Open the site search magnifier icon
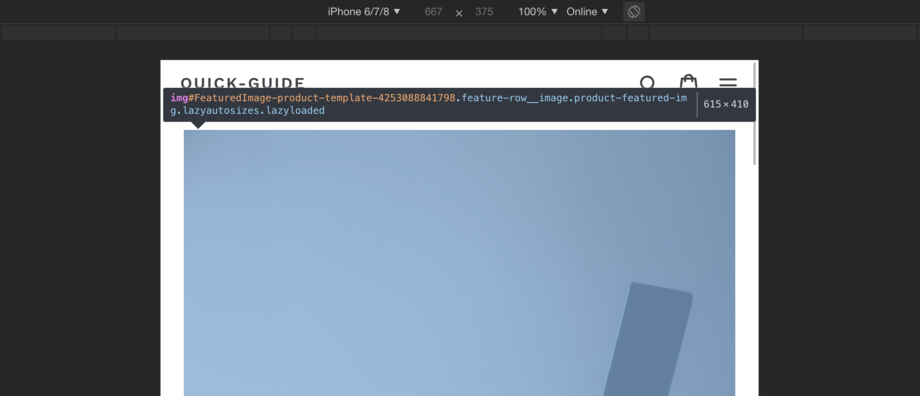 (x=648, y=83)
